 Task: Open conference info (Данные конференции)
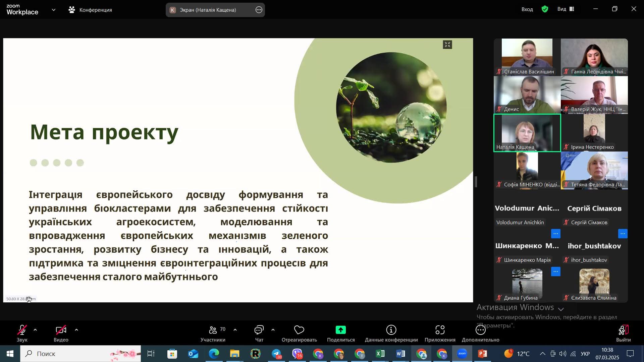point(391,330)
